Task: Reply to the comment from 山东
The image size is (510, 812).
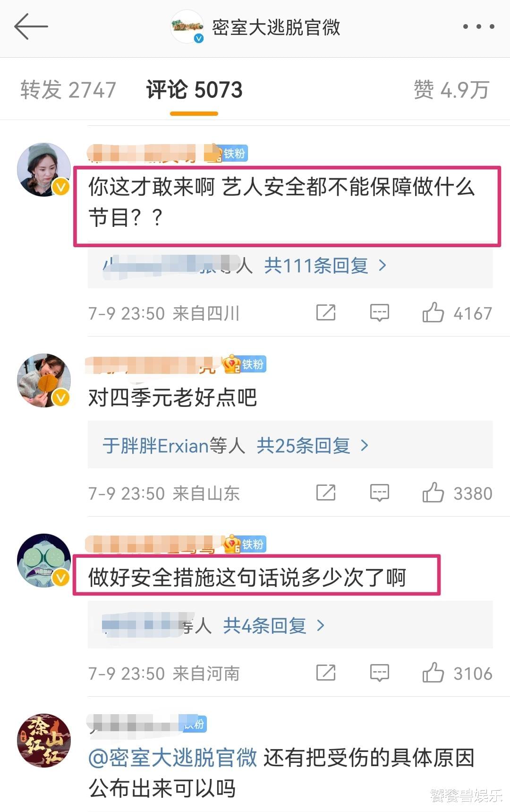Action: point(380,493)
